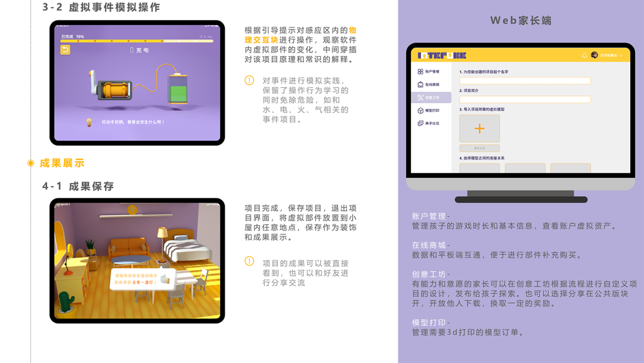Click the yellow back arrow on the charging screen
The height and width of the screenshot is (363, 644).
click(66, 50)
